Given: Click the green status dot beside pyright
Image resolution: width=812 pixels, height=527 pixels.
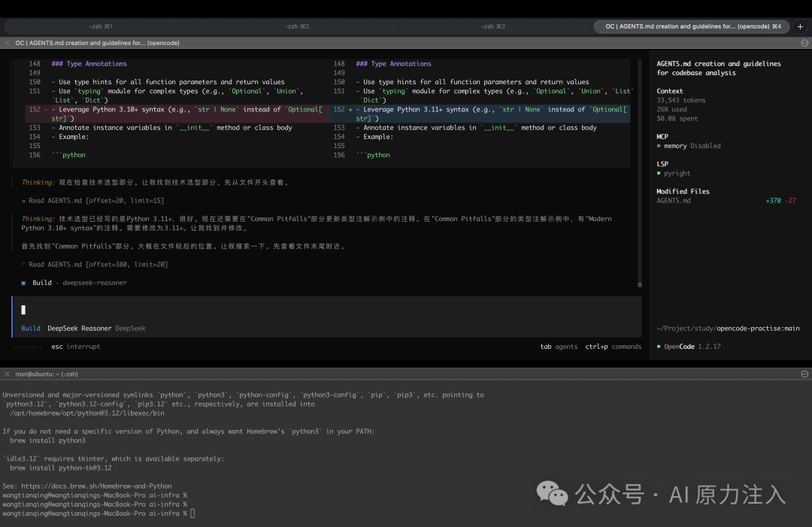Looking at the screenshot, I should tap(659, 174).
